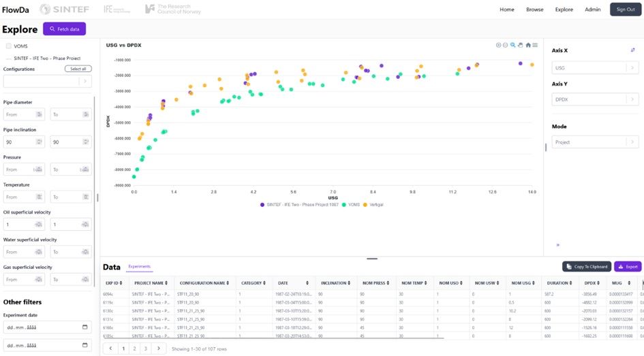Open the Axis X dropdown

(595, 67)
